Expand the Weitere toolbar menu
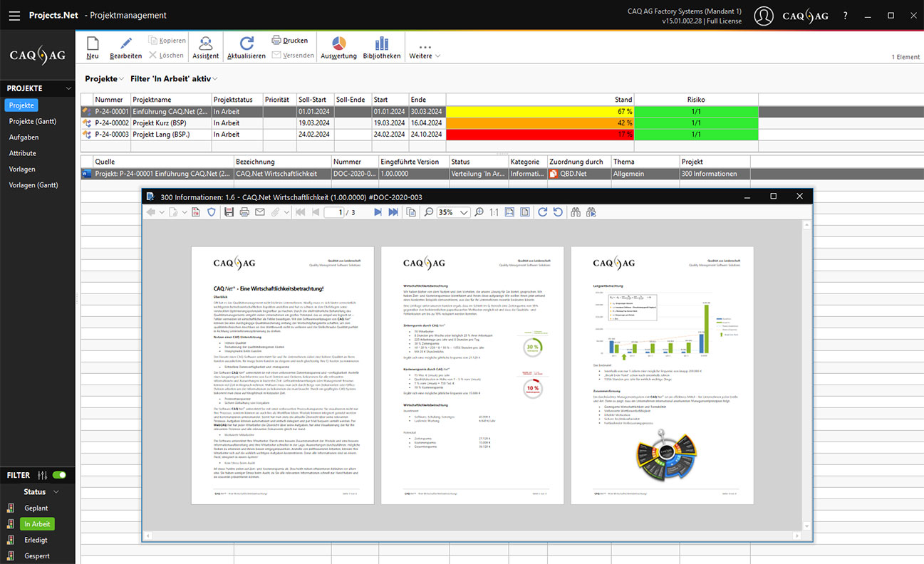Screen dimensions: 924x564 tap(425, 50)
